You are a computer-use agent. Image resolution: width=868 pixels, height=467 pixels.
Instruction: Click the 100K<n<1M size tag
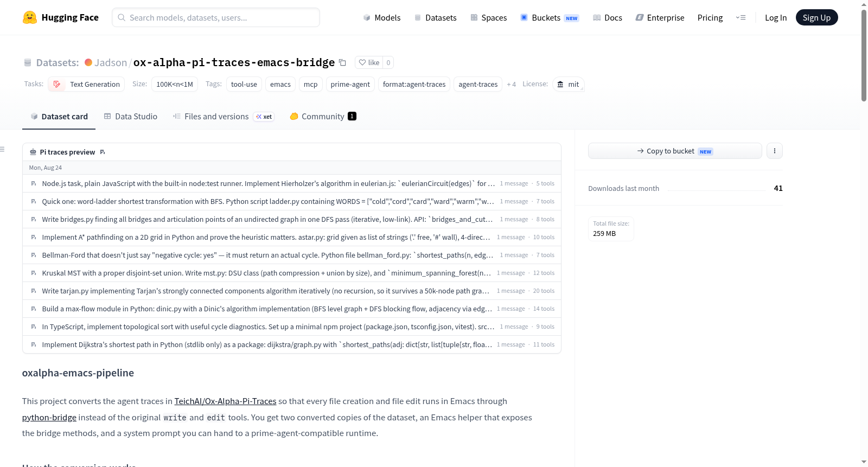click(x=175, y=84)
